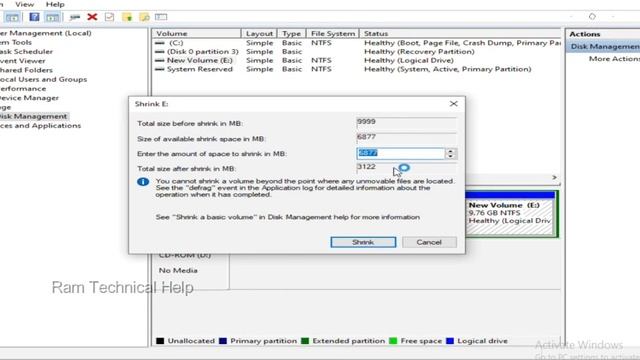Select Storage in the tree

5,107
